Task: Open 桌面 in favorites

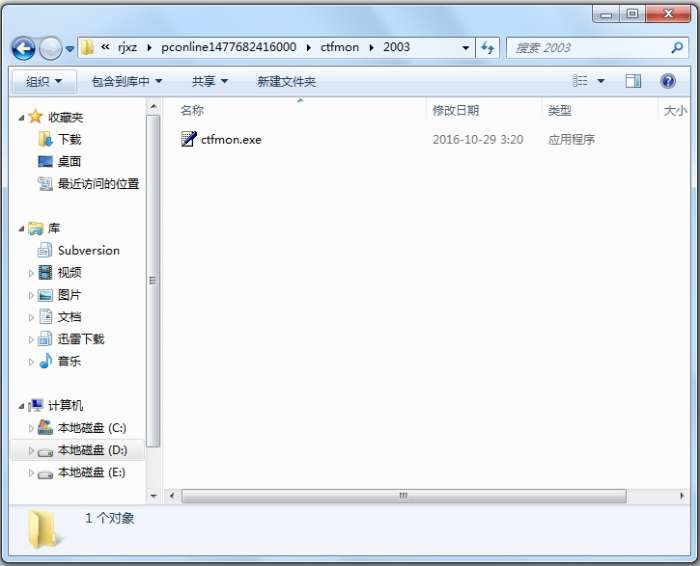Action: pos(69,161)
